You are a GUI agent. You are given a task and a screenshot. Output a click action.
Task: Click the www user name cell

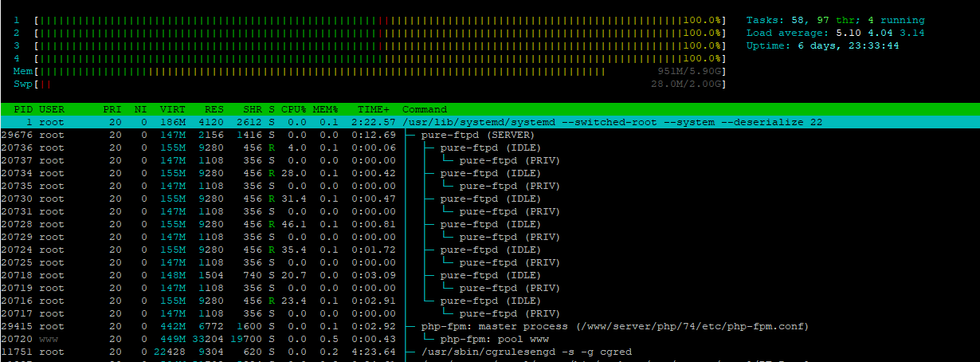pyautogui.click(x=49, y=339)
